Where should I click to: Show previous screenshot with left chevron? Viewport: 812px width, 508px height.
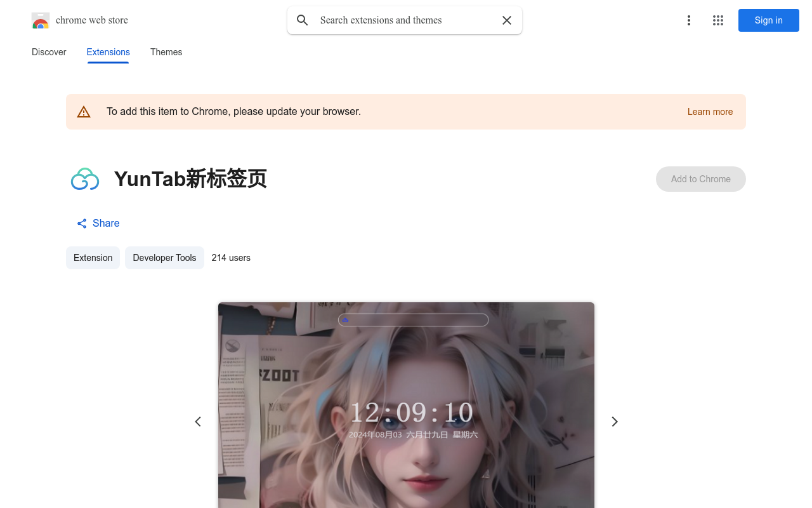coord(198,422)
